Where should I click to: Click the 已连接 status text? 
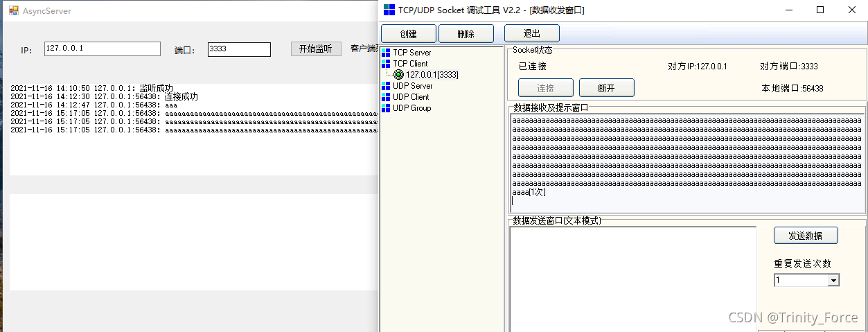pos(533,67)
